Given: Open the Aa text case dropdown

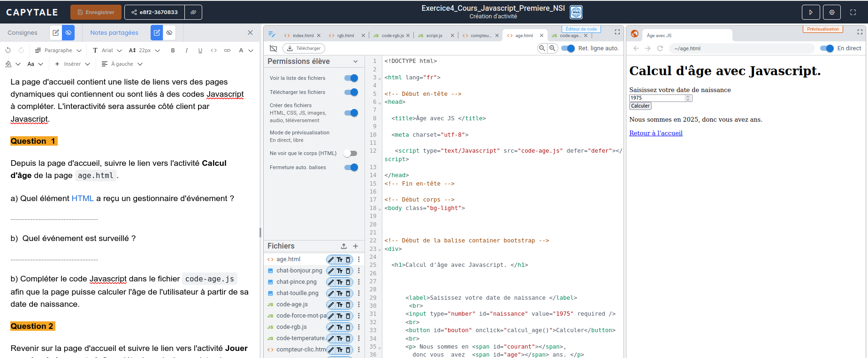Looking at the screenshot, I should pyautogui.click(x=35, y=64).
